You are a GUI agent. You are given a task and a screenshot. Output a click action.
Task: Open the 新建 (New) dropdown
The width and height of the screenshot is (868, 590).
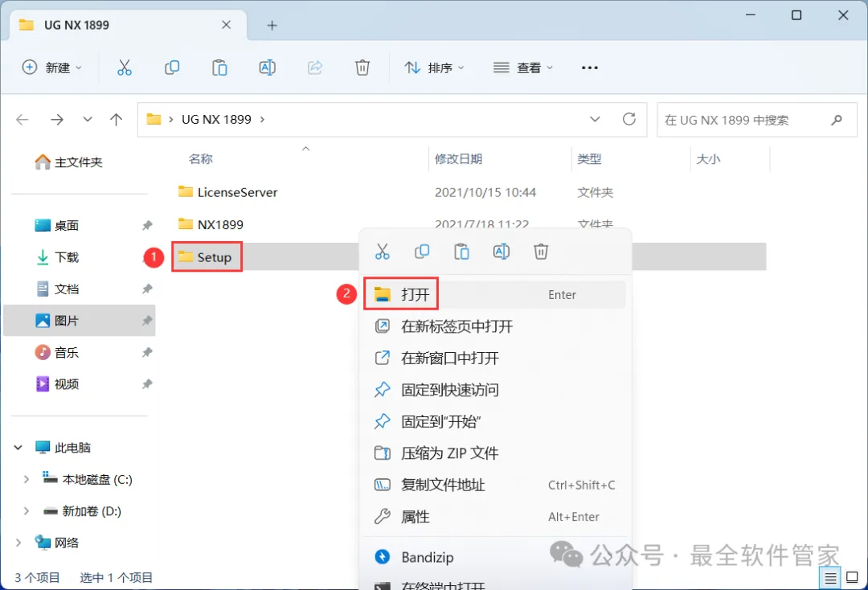click(x=52, y=68)
